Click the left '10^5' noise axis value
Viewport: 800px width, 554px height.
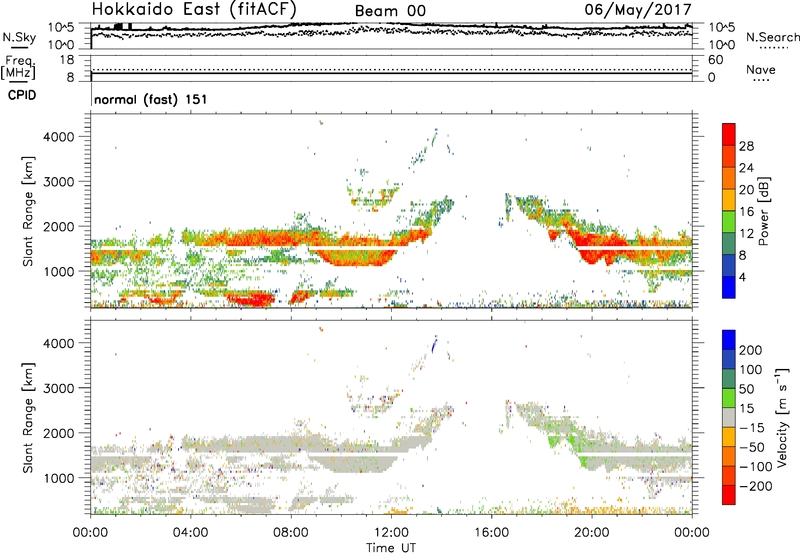[x=61, y=28]
